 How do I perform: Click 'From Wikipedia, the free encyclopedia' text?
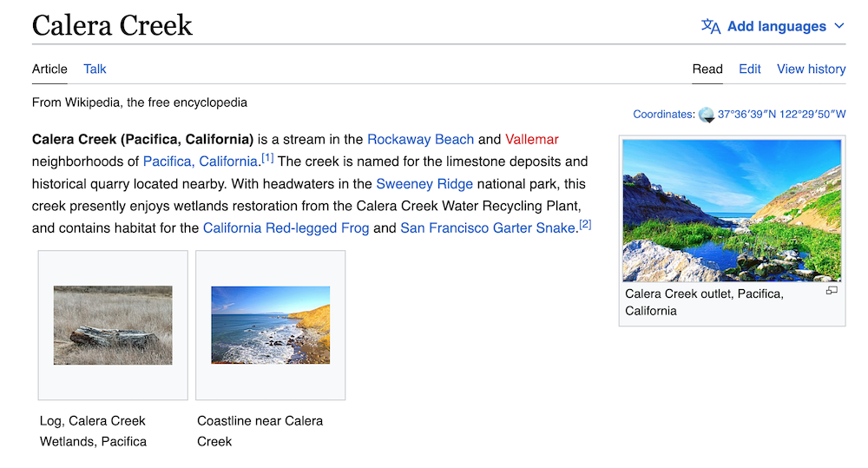point(140,102)
